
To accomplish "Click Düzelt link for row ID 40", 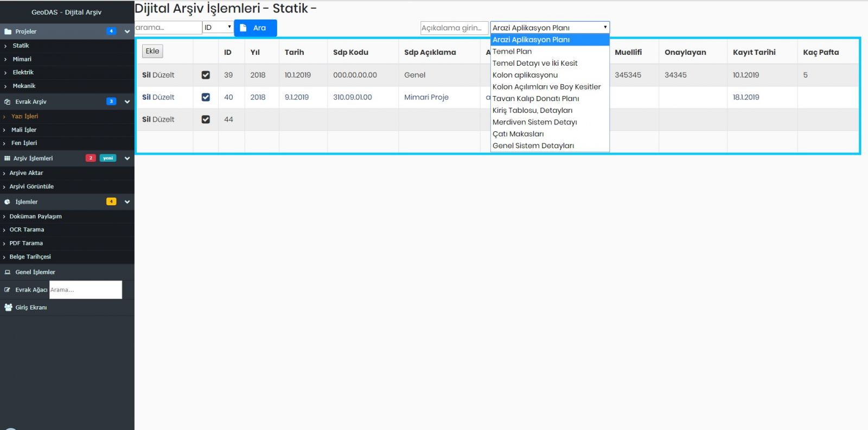I will point(163,97).
